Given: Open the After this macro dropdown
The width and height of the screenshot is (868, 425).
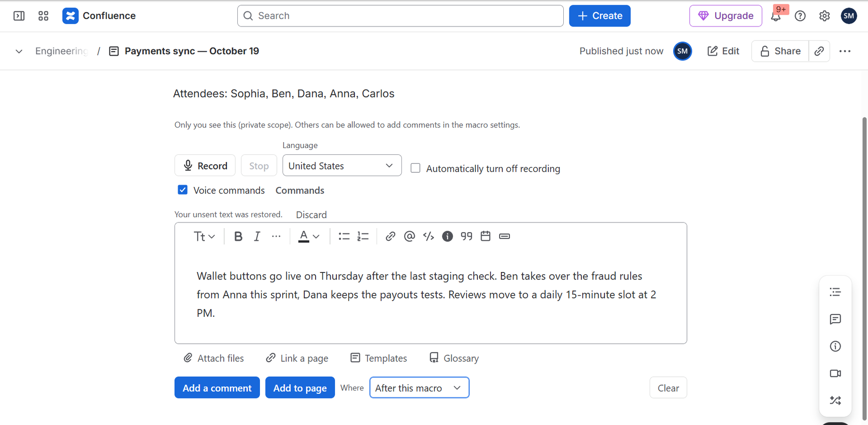Looking at the screenshot, I should pyautogui.click(x=419, y=388).
